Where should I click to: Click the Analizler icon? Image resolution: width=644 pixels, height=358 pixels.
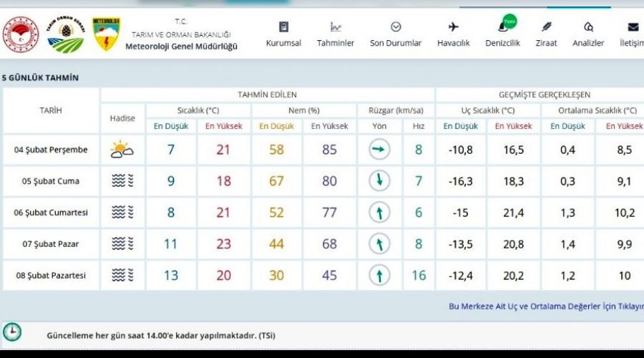[x=588, y=28]
